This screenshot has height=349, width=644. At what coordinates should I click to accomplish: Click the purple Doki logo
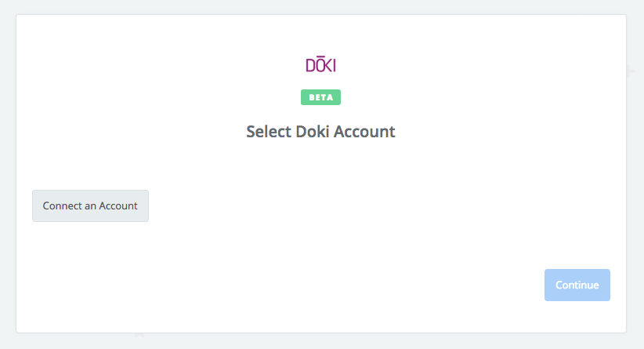point(320,64)
